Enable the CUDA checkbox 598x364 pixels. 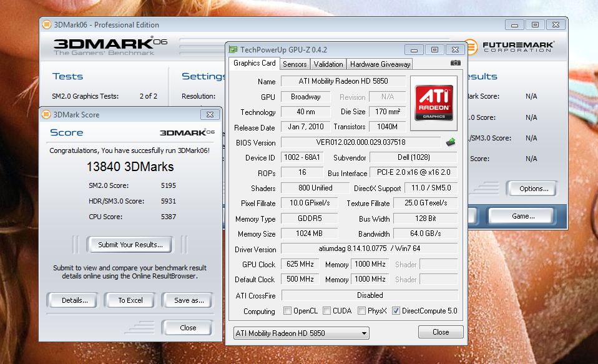tap(326, 310)
